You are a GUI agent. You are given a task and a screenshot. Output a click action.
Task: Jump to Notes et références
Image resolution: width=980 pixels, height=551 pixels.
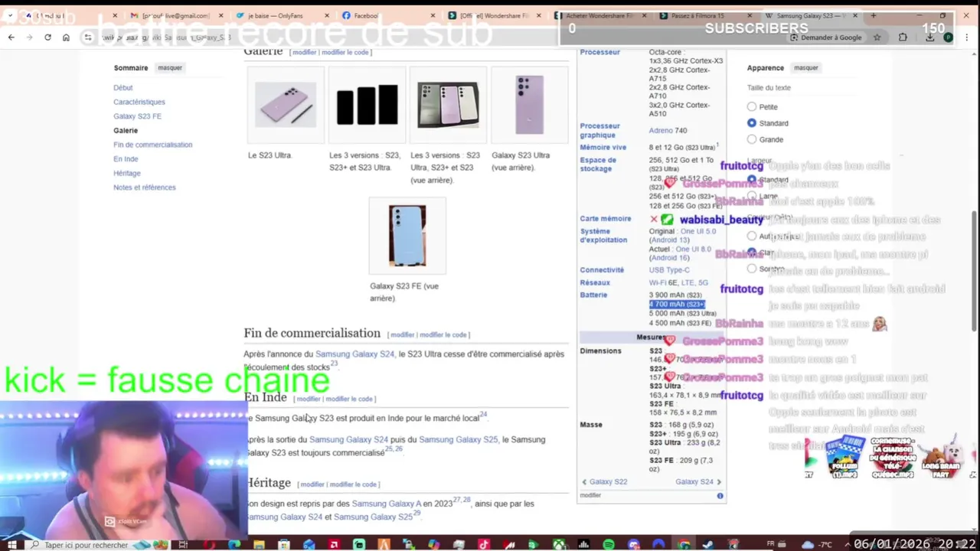(x=145, y=187)
